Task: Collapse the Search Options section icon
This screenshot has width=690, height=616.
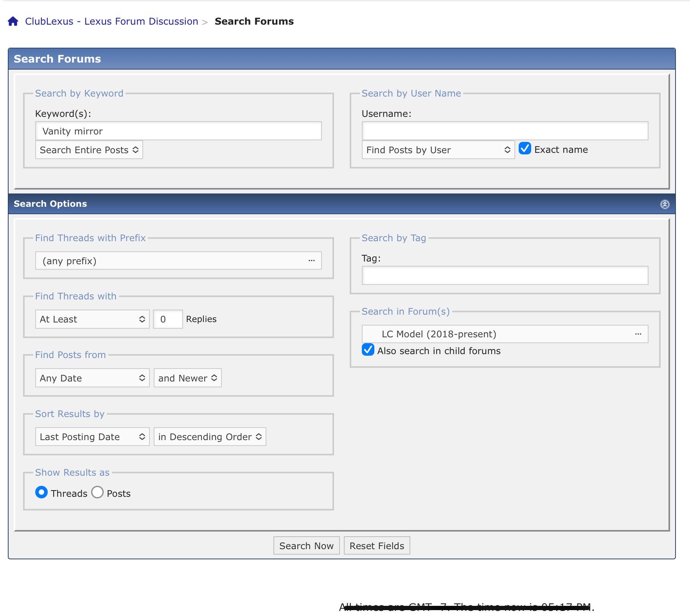Action: (x=665, y=204)
